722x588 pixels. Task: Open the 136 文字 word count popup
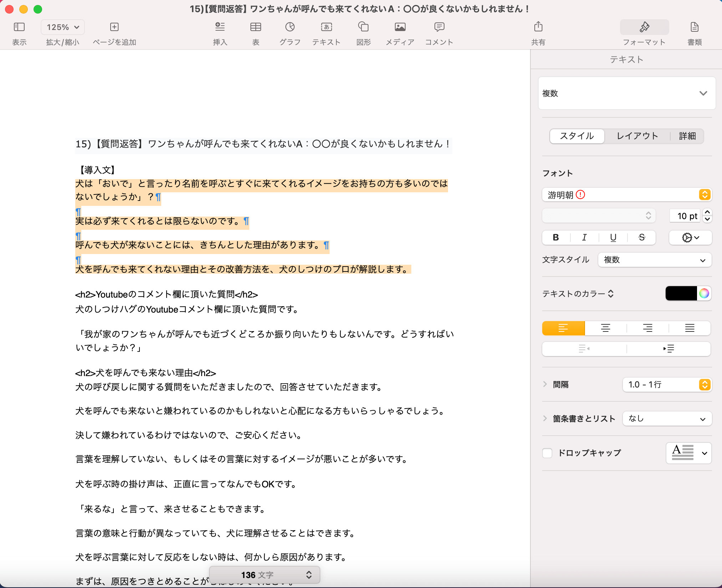point(264,575)
